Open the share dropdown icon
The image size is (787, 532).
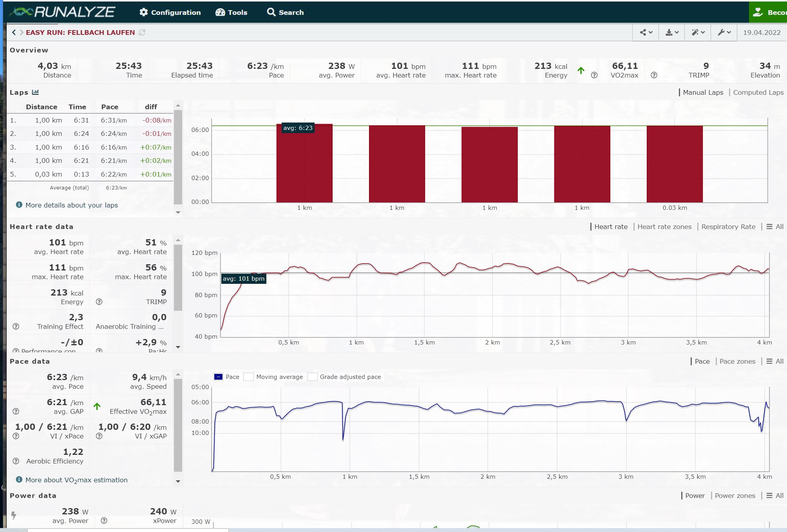[x=646, y=32]
